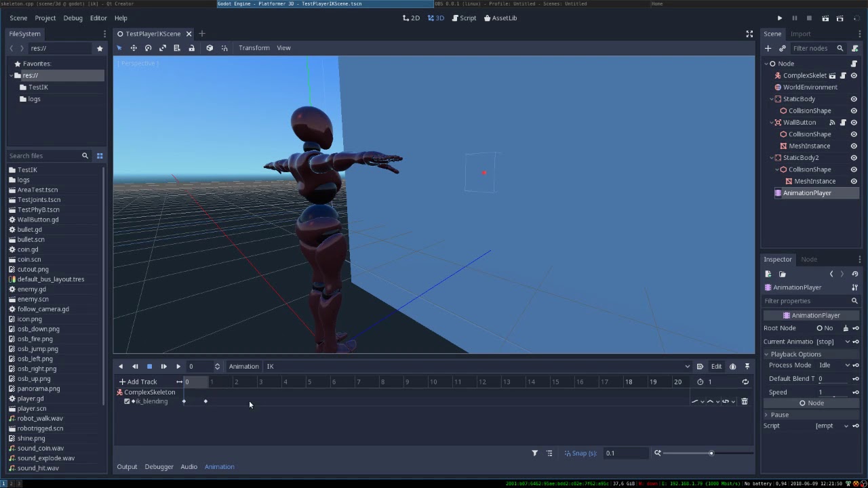Adjust the timeline zoom slider

(708, 453)
